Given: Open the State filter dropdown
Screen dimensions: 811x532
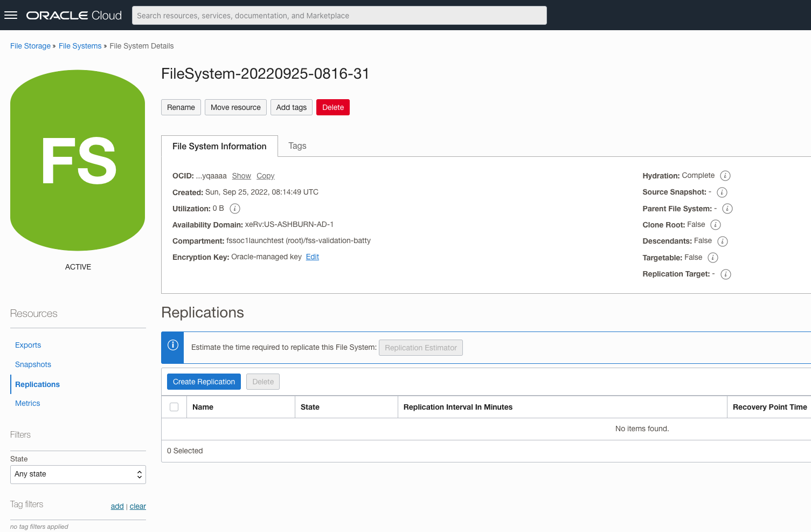Looking at the screenshot, I should 78,474.
